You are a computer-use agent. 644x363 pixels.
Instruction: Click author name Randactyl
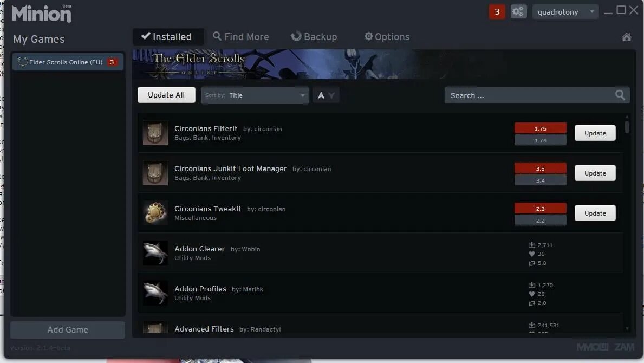[266, 329]
